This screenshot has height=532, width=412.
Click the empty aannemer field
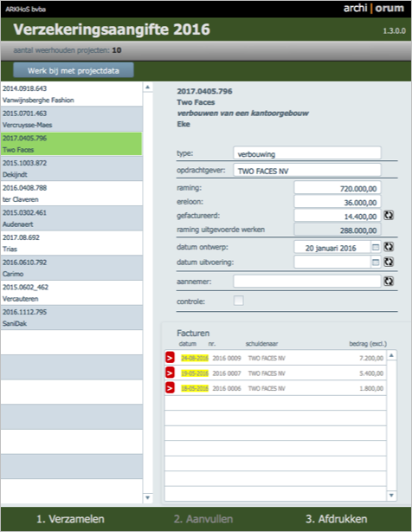click(307, 282)
